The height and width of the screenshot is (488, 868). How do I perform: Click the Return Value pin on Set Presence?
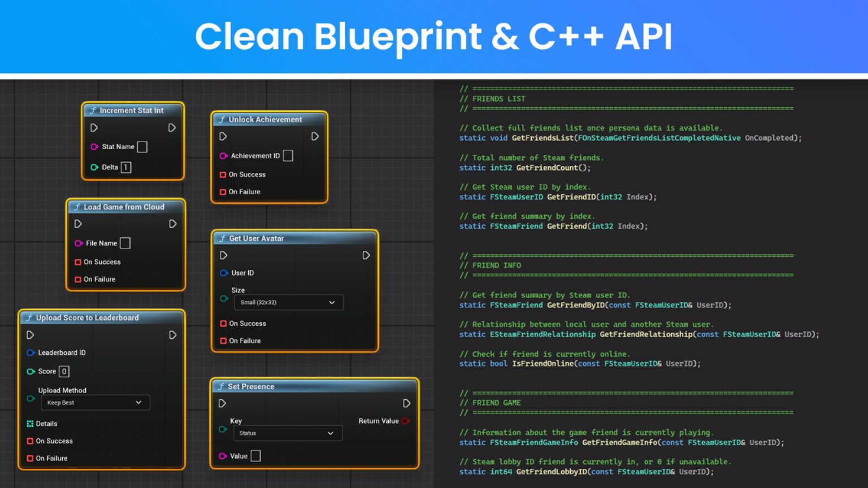pyautogui.click(x=405, y=421)
